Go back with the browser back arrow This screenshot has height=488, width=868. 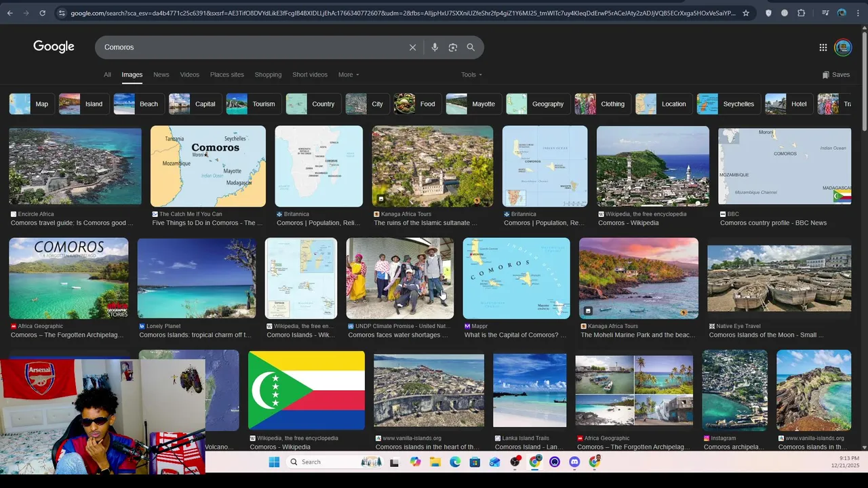coord(9,13)
